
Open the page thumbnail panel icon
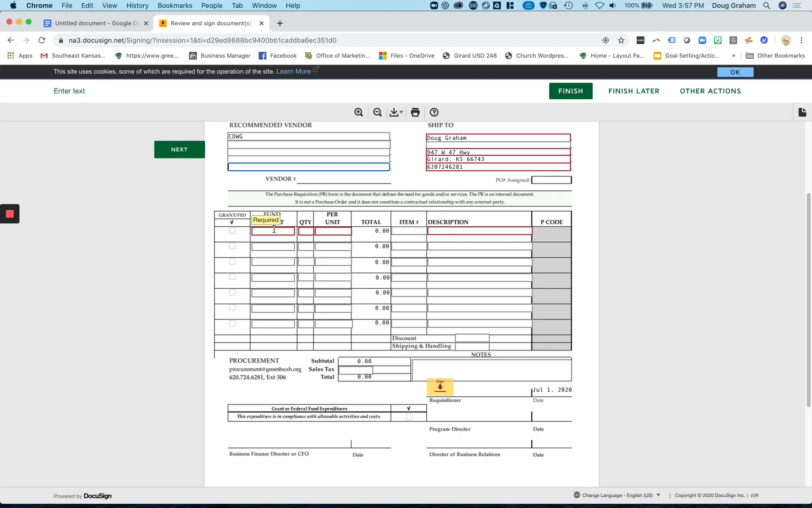[802, 112]
